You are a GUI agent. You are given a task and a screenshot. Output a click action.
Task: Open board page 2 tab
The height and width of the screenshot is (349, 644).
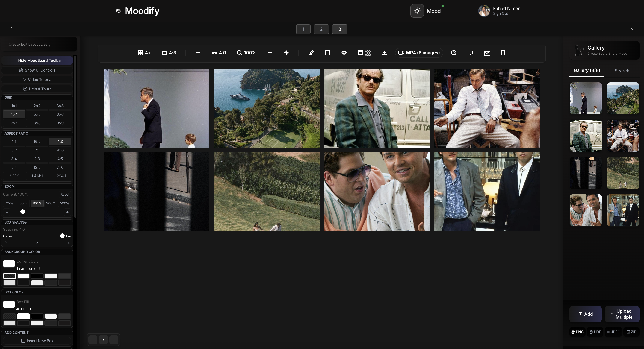click(x=321, y=29)
